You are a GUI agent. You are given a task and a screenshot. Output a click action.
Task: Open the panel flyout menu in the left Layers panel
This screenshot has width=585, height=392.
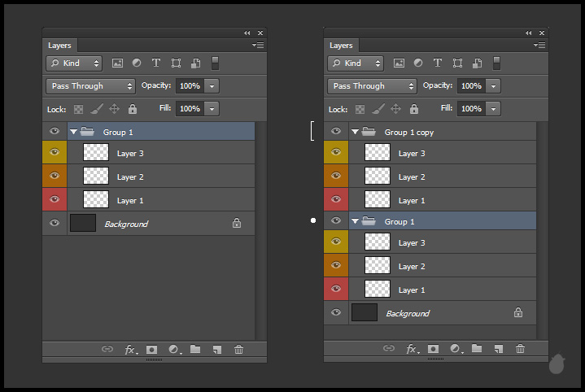259,46
